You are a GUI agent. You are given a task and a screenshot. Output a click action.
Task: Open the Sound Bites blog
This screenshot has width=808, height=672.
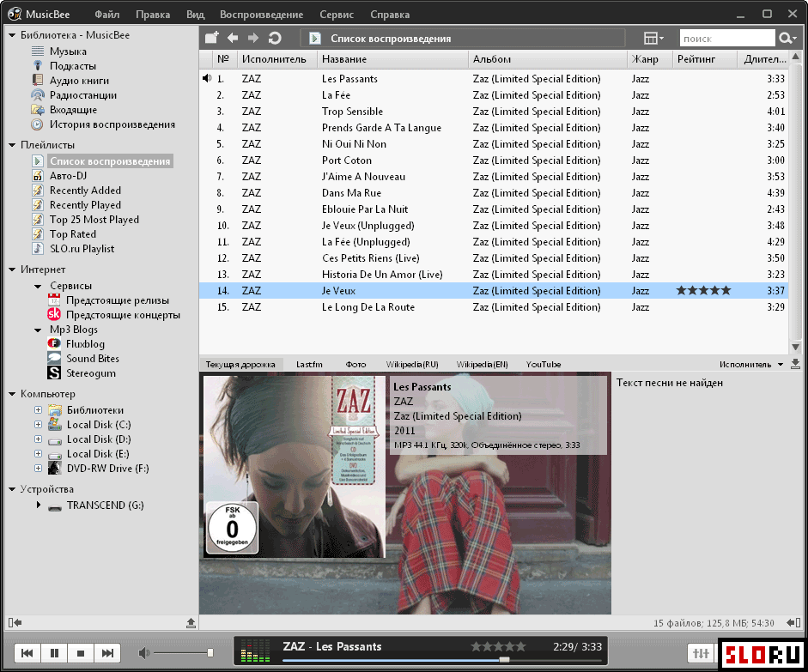92,359
